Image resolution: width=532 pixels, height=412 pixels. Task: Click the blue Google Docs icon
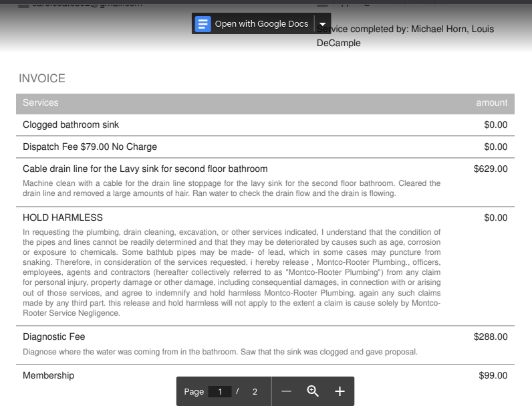coord(203,24)
